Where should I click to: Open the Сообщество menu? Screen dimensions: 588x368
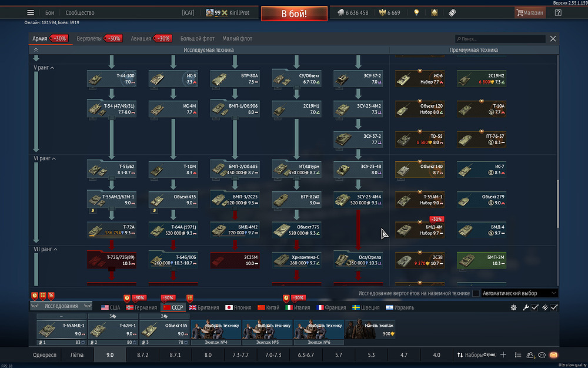pos(80,13)
